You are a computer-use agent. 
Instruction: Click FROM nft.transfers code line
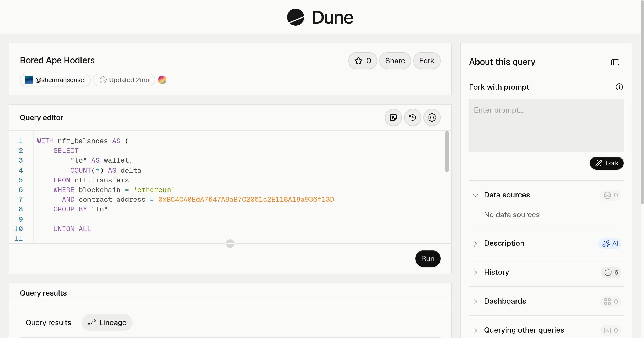coord(91,180)
